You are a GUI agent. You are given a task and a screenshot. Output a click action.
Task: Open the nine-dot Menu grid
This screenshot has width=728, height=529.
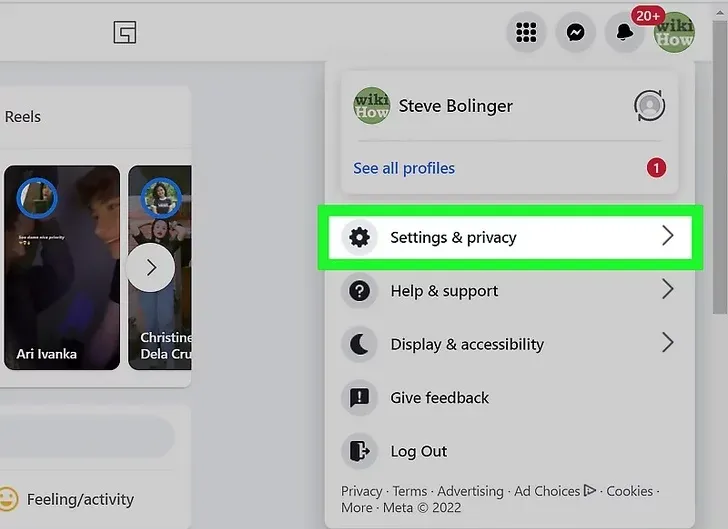(x=526, y=32)
